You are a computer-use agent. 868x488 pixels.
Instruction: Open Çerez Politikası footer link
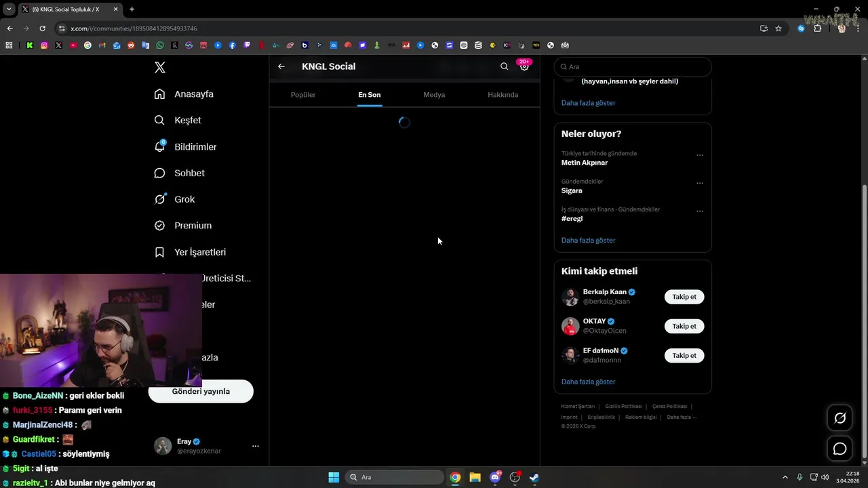(669, 406)
